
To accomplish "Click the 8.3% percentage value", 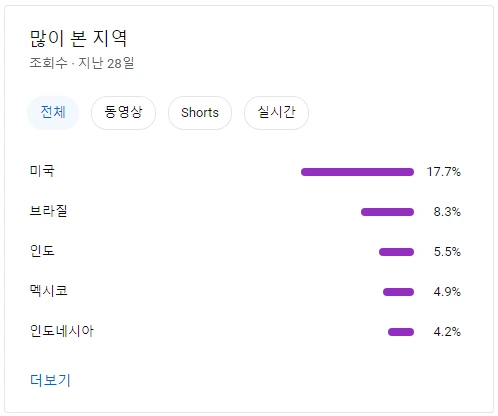I will [447, 212].
